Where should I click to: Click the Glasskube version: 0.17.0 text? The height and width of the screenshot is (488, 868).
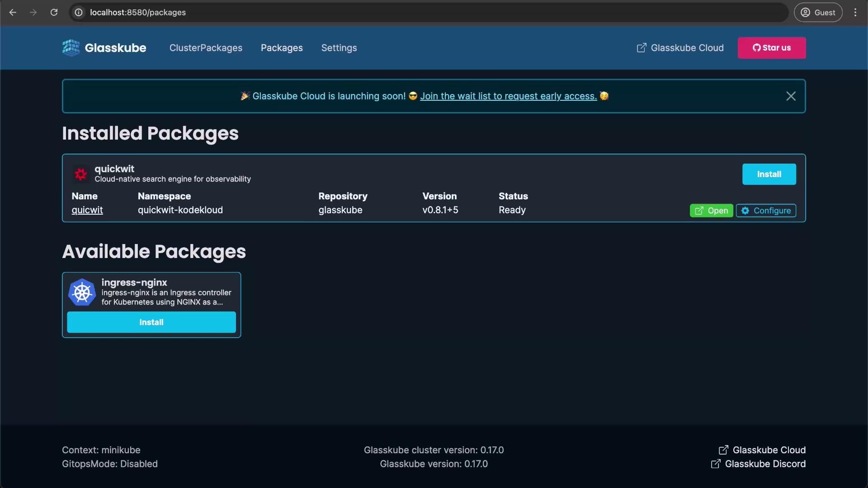(x=434, y=464)
